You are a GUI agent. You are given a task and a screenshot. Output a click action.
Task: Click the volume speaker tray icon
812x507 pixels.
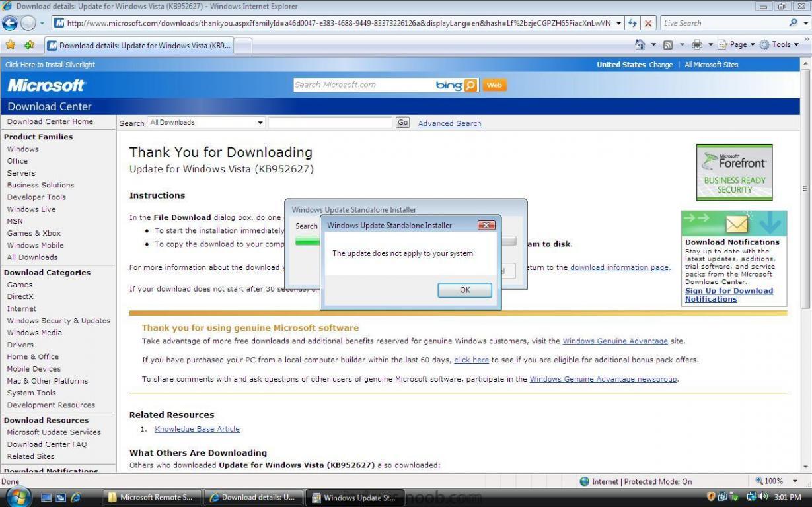(764, 497)
